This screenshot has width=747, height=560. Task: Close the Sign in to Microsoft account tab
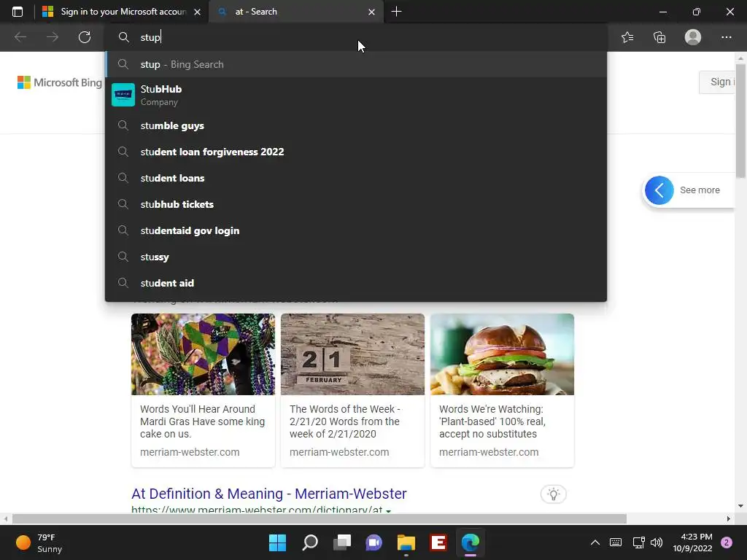pos(197,12)
